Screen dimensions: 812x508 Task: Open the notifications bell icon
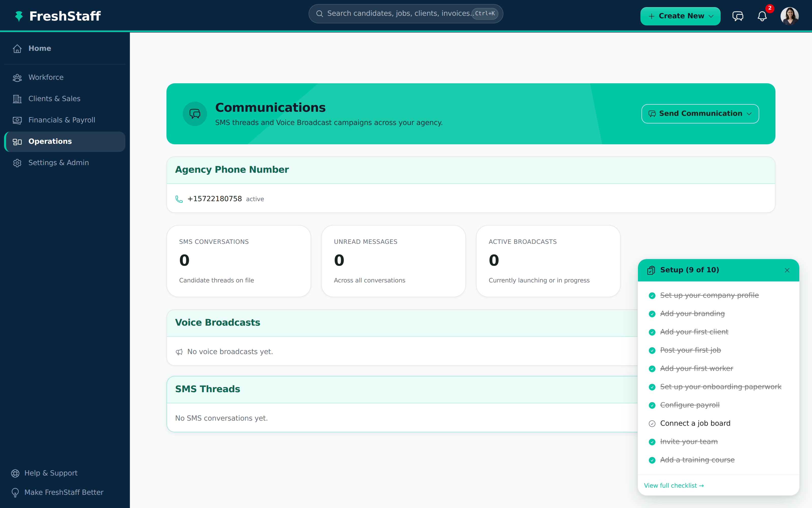pyautogui.click(x=762, y=16)
